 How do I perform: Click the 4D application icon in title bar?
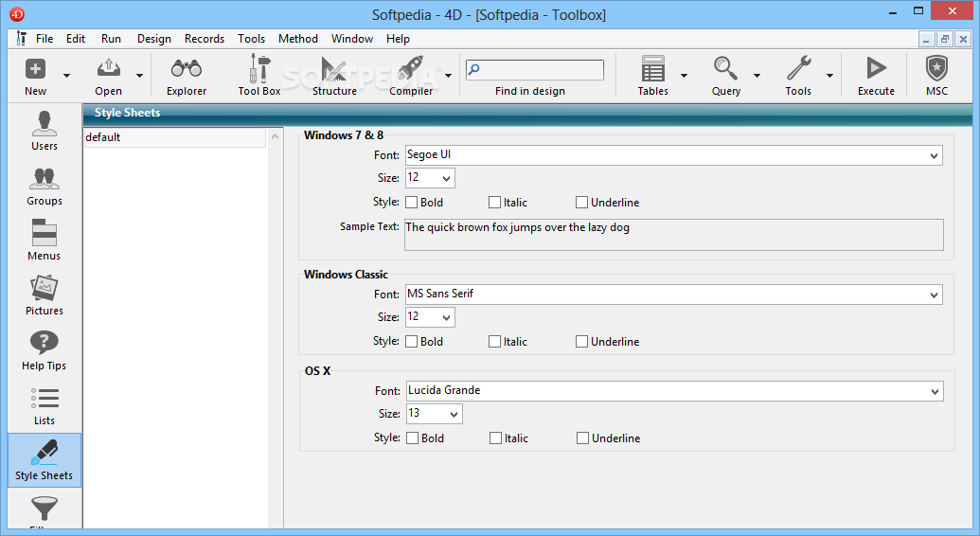pos(17,14)
